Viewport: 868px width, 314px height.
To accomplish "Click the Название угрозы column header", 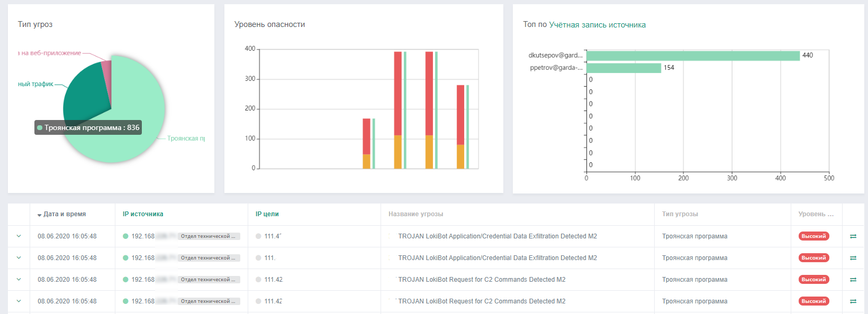I will (x=415, y=214).
